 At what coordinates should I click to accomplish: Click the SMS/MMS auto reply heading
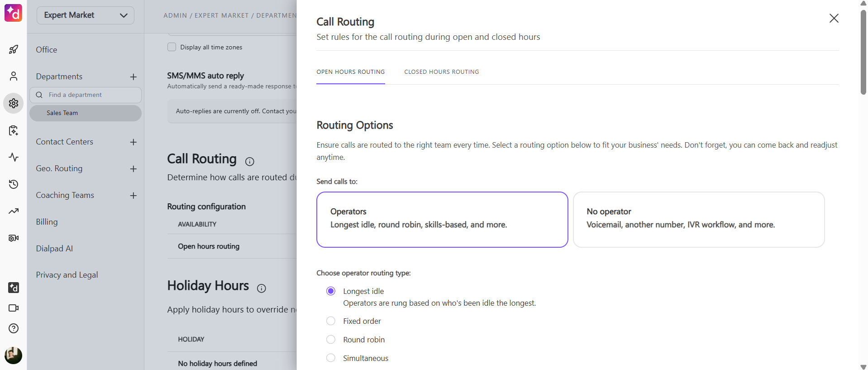point(205,76)
